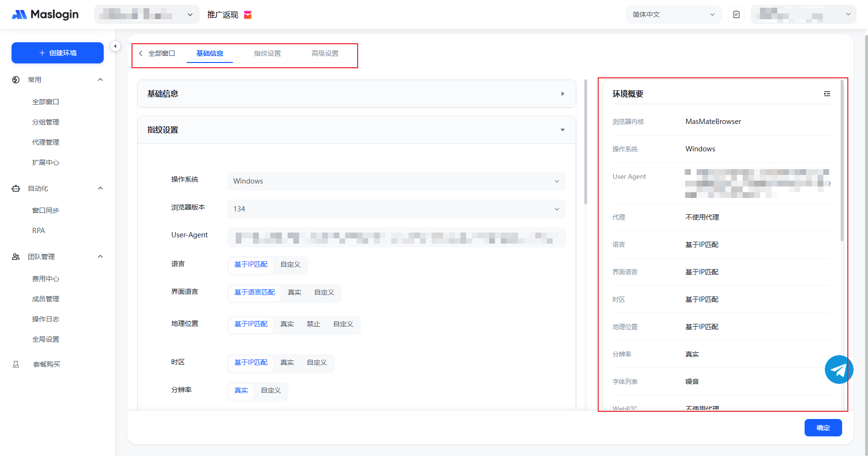868x456 pixels.
Task: Click the 套餐购买 flask icon
Action: pos(16,364)
